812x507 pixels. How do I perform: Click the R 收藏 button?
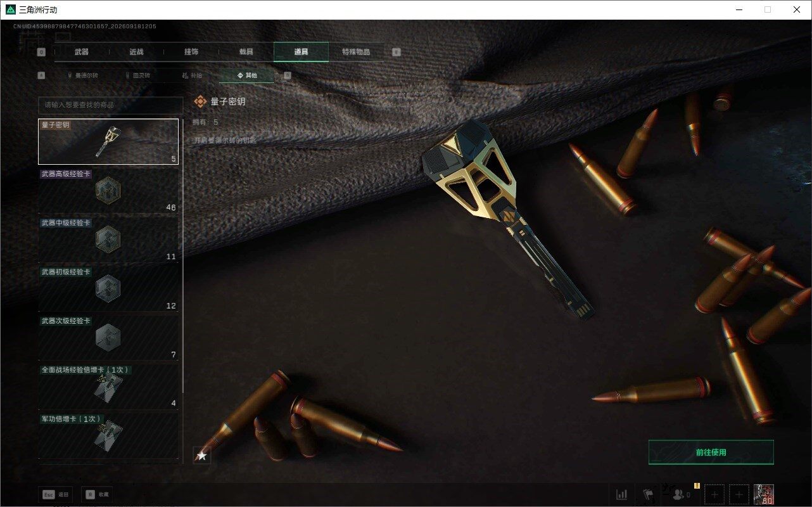click(97, 494)
